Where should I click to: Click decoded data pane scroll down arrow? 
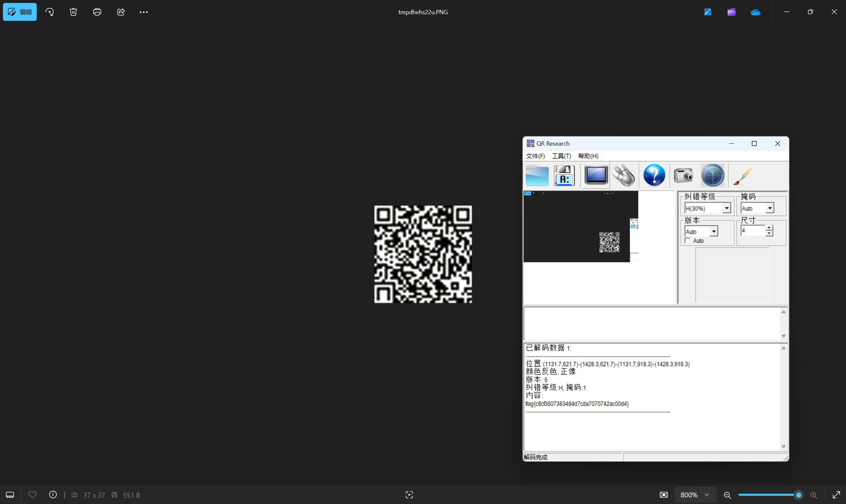point(784,447)
